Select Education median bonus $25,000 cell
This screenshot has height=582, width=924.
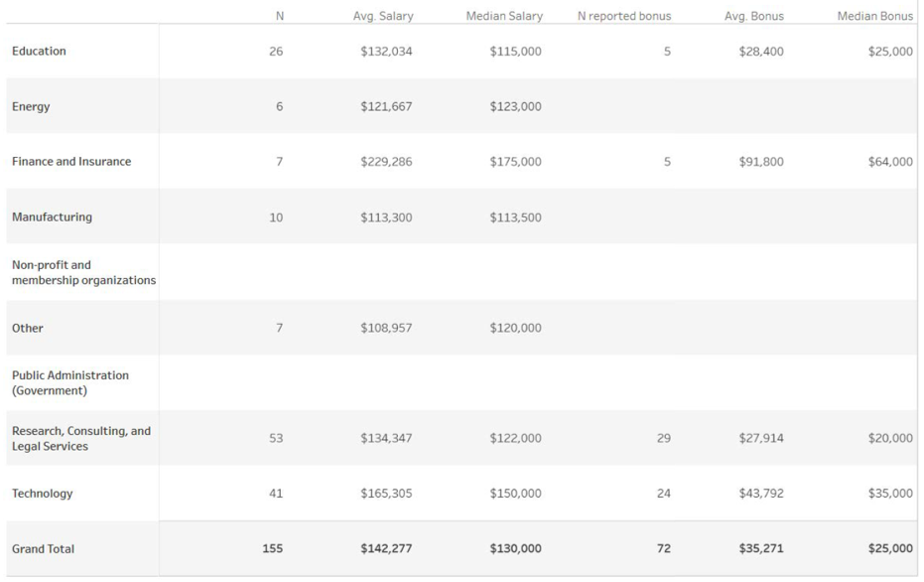click(x=890, y=52)
